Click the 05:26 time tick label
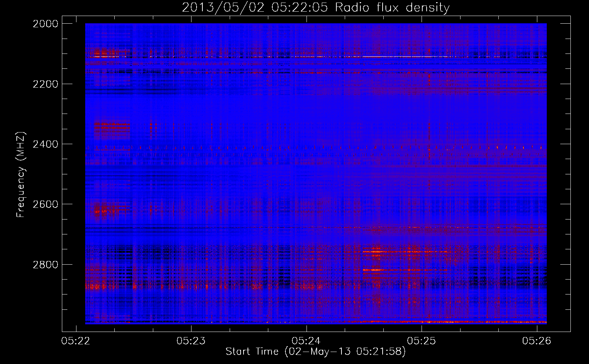Screen dimensions: 589x364 [537, 341]
